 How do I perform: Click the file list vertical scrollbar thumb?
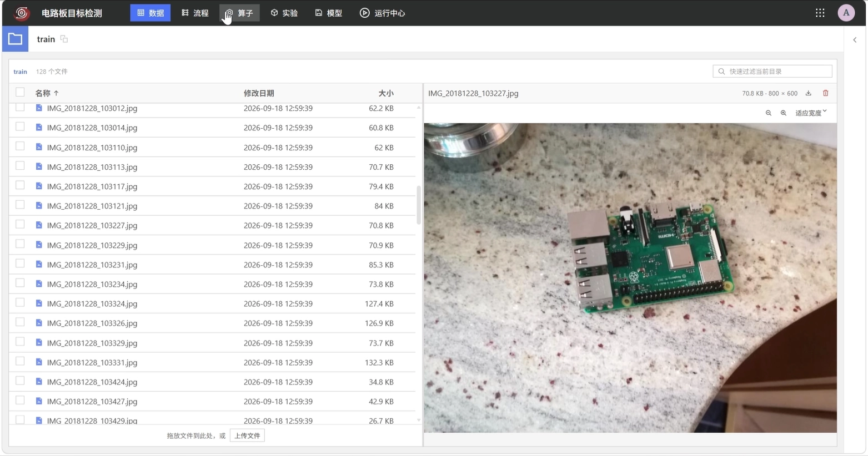click(419, 205)
